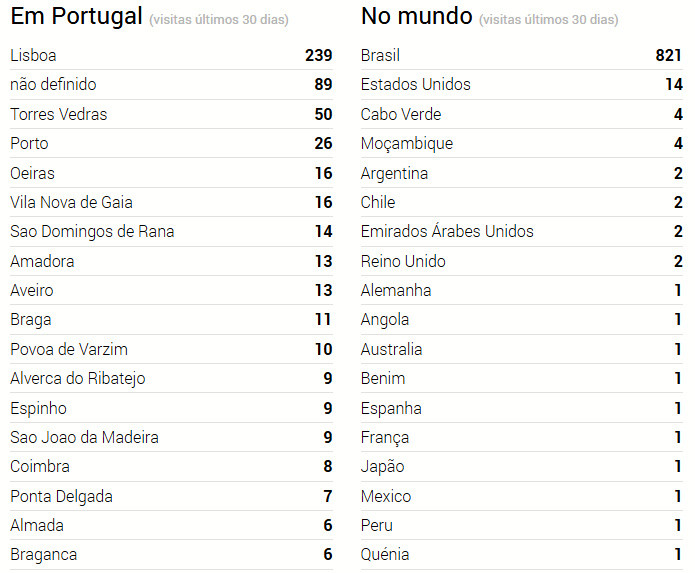
Task: Select the Estados Unidos entry
Action: tap(415, 85)
